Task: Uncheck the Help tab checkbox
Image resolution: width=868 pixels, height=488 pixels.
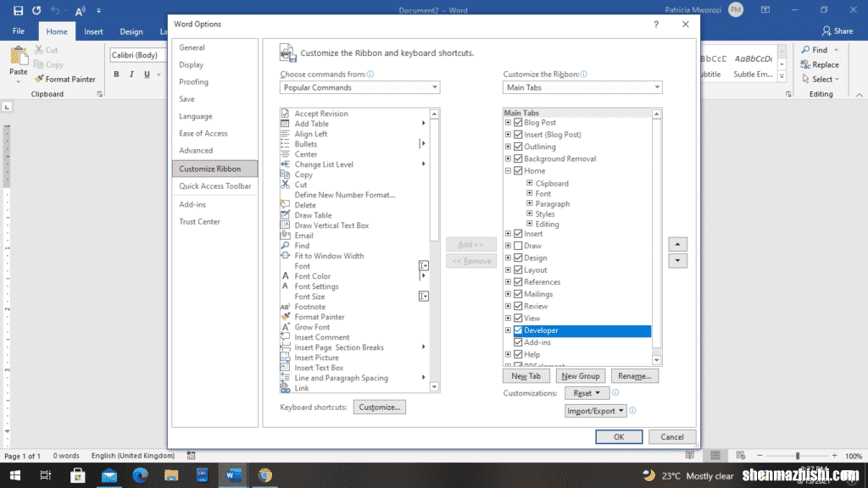Action: 518,355
